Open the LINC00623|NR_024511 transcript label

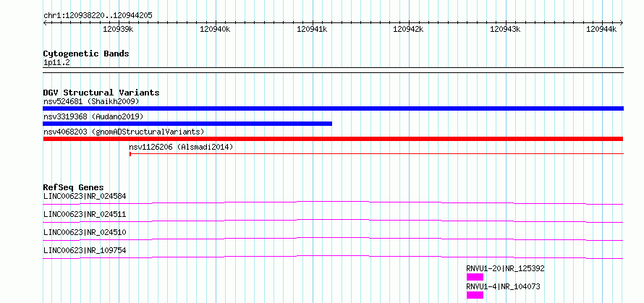pos(85,214)
